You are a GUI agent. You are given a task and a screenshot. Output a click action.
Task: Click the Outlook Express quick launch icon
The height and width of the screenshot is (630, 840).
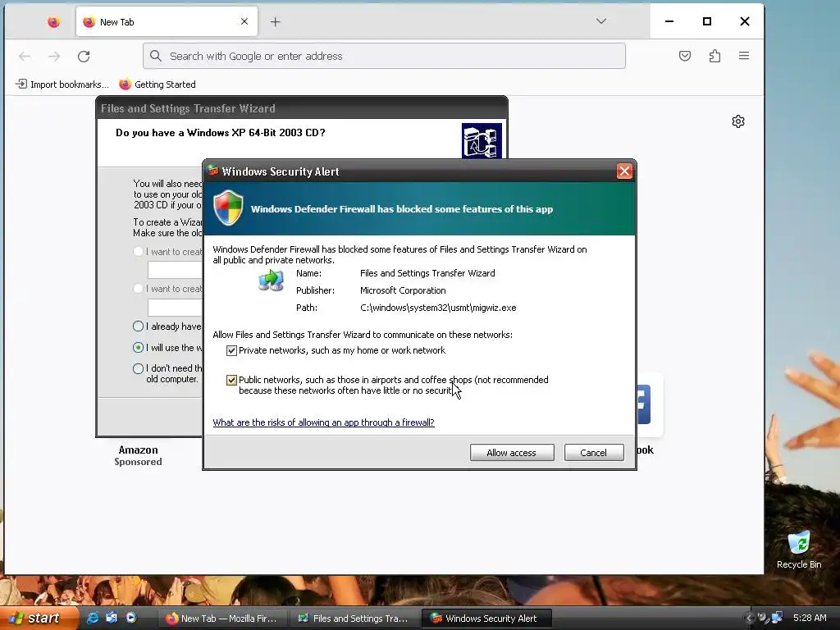point(112,619)
